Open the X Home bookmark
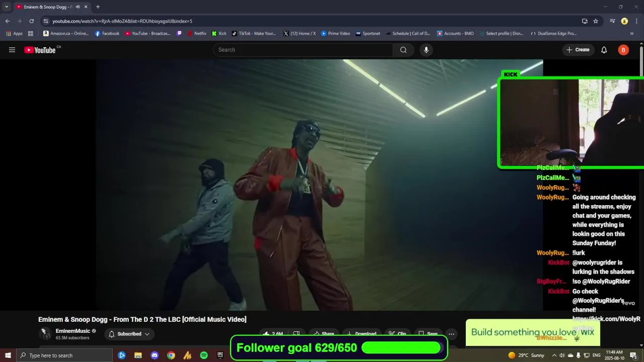 click(x=300, y=34)
